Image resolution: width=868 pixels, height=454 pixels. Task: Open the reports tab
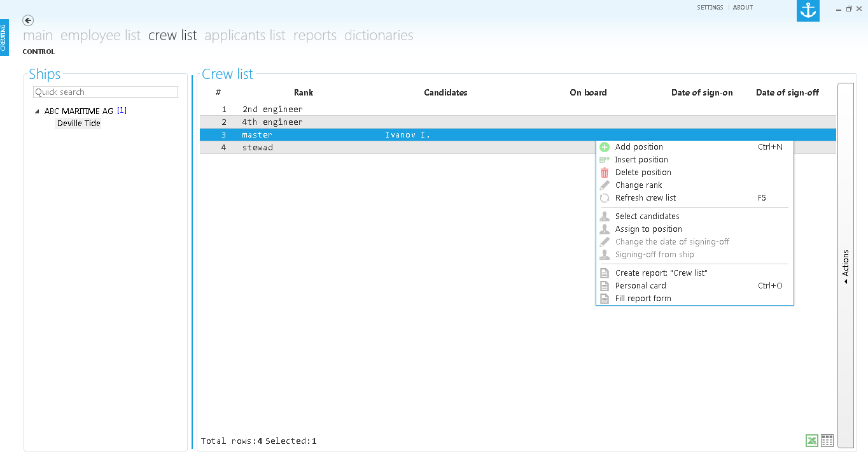point(315,36)
